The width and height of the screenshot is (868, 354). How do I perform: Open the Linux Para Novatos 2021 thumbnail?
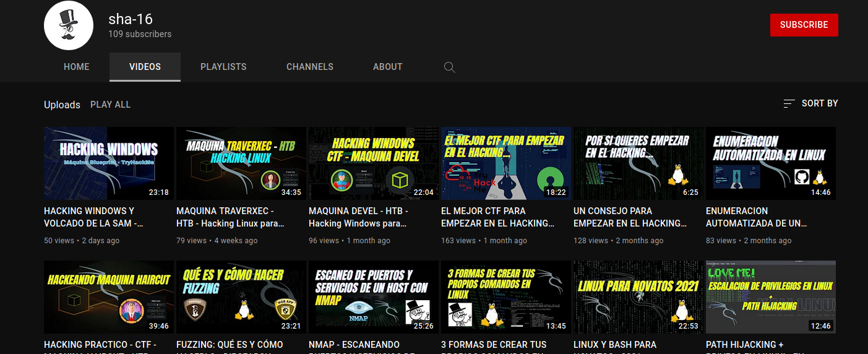click(638, 297)
